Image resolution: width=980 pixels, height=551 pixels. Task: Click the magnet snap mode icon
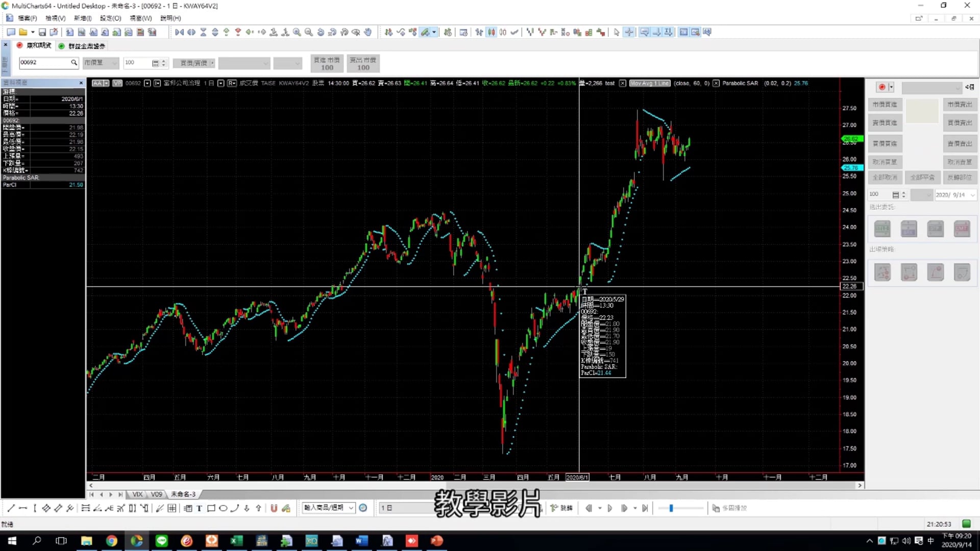point(274,508)
